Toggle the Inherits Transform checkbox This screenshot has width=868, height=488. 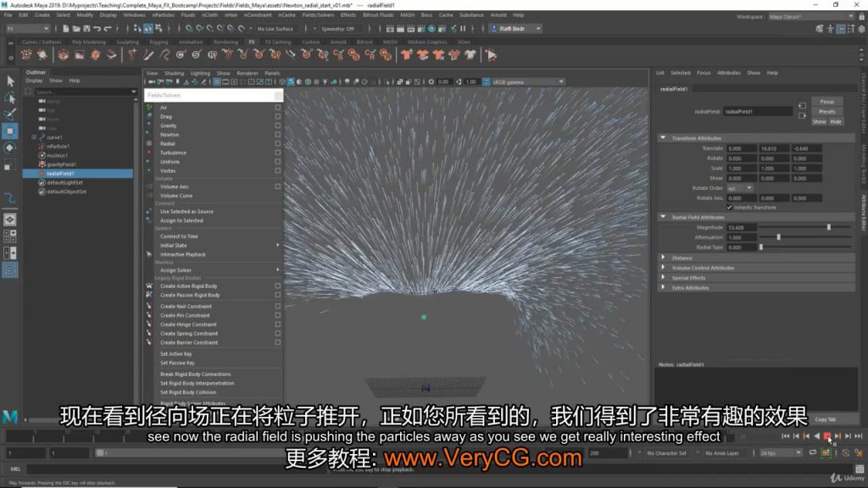[x=729, y=208]
